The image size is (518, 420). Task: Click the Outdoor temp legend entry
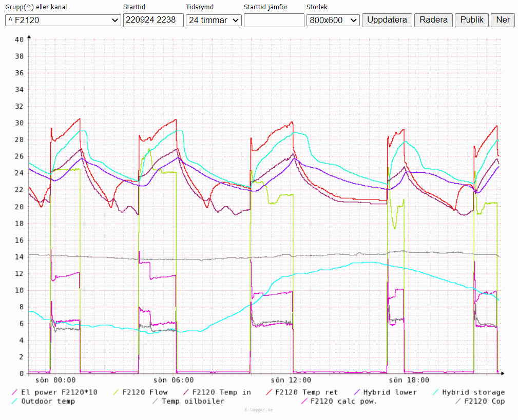pyautogui.click(x=48, y=401)
